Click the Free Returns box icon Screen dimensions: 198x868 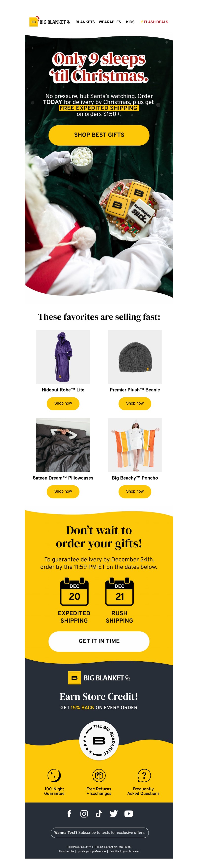click(99, 775)
